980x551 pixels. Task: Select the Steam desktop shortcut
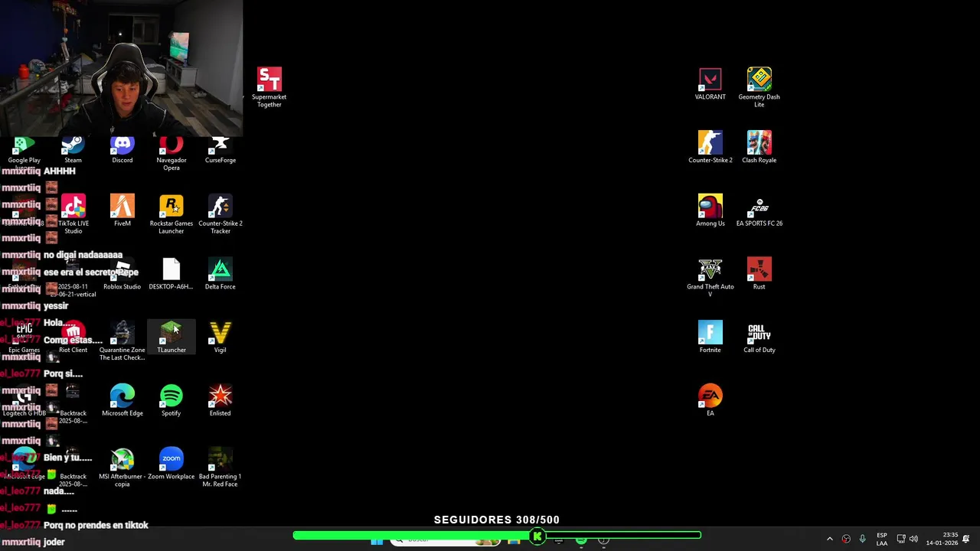(x=73, y=150)
